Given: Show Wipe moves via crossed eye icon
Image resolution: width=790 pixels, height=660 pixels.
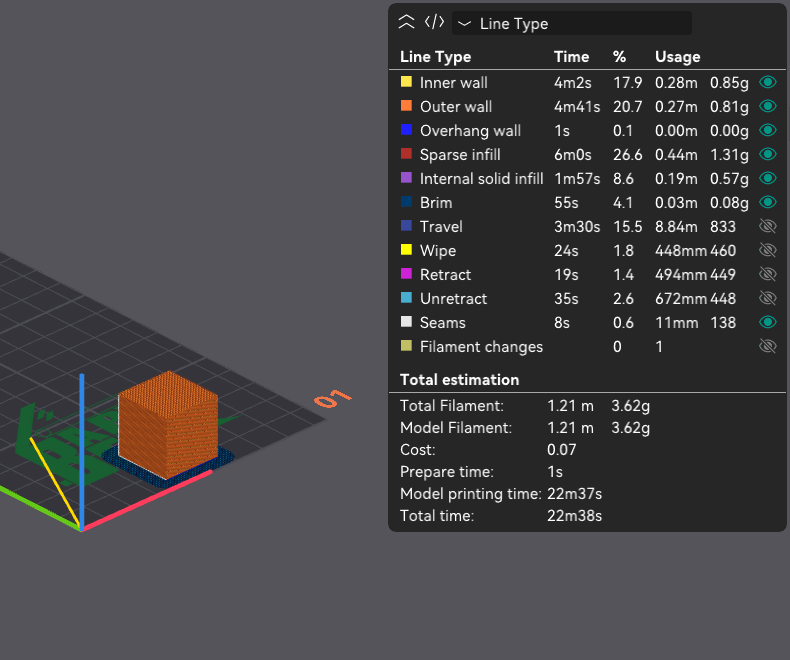Looking at the screenshot, I should pos(768,250).
